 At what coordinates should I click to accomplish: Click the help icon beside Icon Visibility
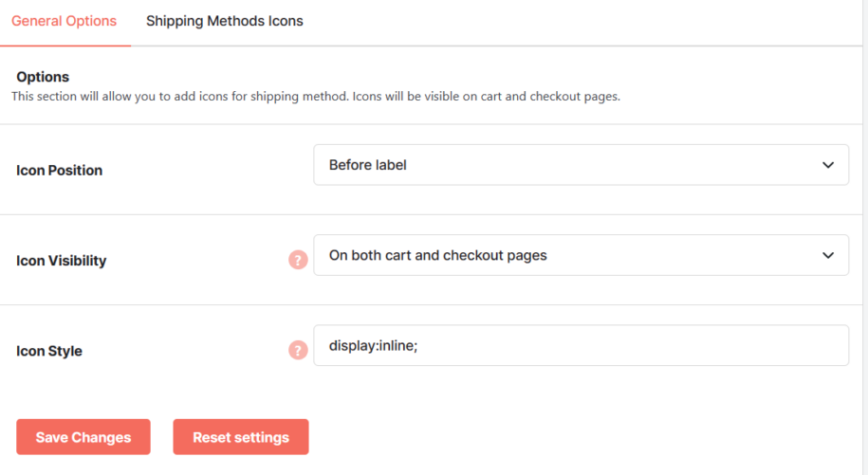(x=298, y=260)
